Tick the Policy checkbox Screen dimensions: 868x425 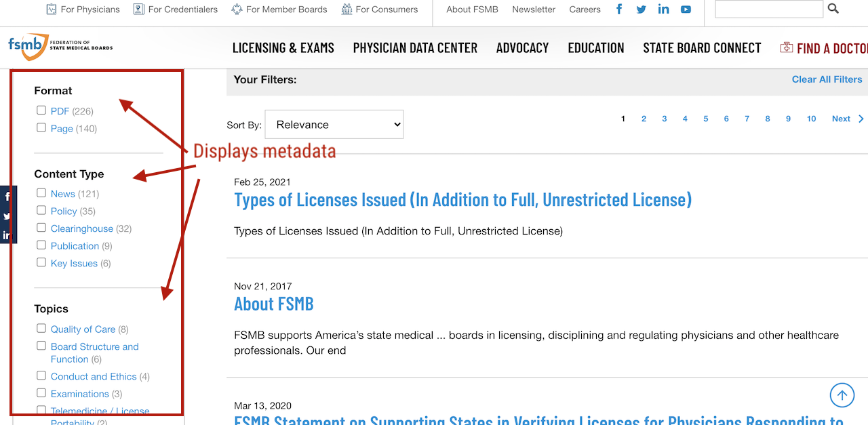pos(41,211)
